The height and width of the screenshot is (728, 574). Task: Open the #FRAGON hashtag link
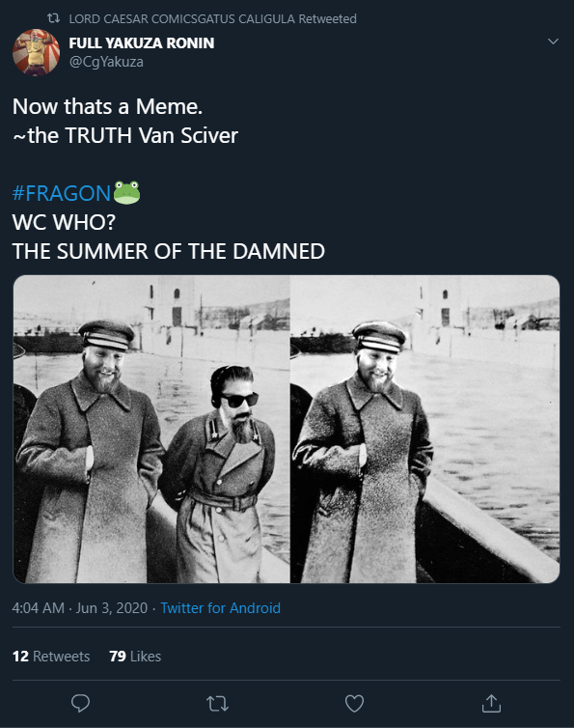62,193
